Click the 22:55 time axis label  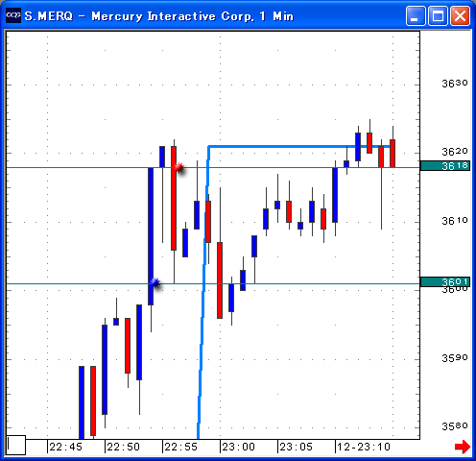tap(181, 447)
